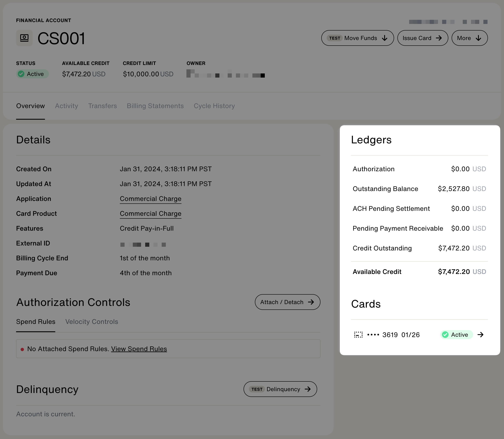Click the financial account icon beside CS001
This screenshot has width=504, height=439.
click(24, 38)
